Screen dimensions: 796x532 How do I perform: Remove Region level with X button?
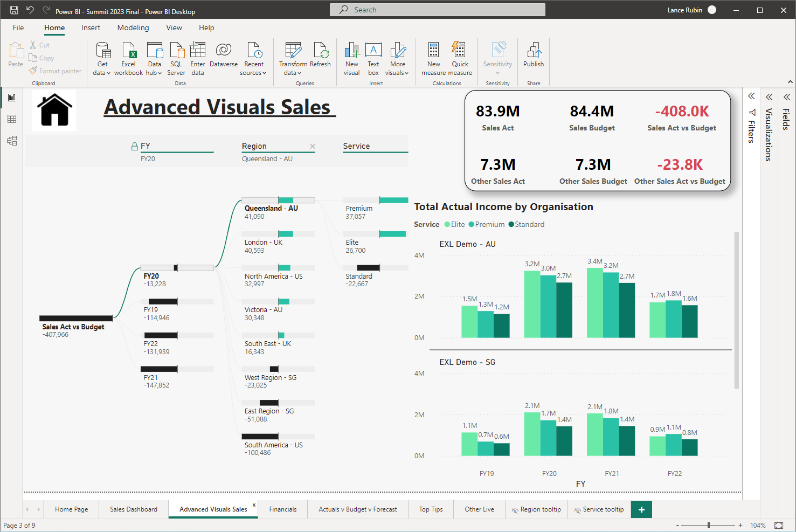[x=313, y=147]
